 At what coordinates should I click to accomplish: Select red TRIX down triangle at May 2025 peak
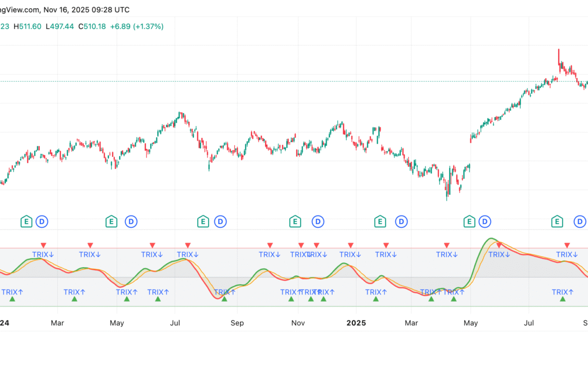tap(499, 245)
